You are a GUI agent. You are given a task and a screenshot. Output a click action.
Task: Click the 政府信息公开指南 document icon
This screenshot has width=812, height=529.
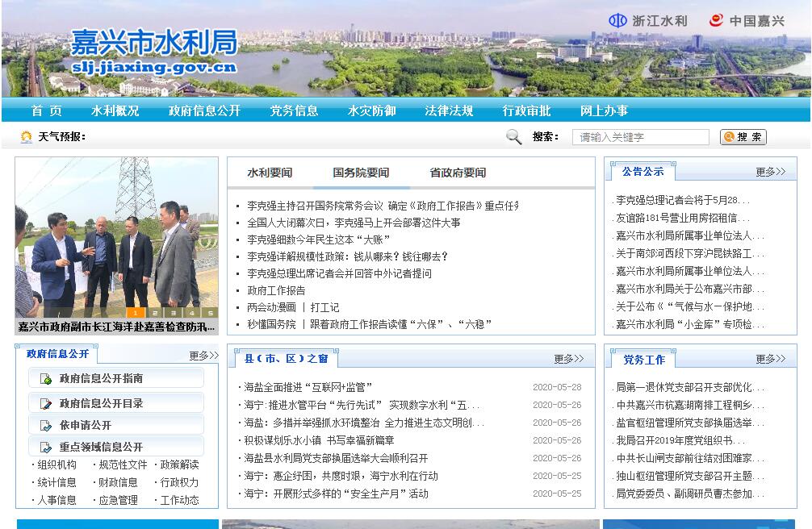[45, 378]
